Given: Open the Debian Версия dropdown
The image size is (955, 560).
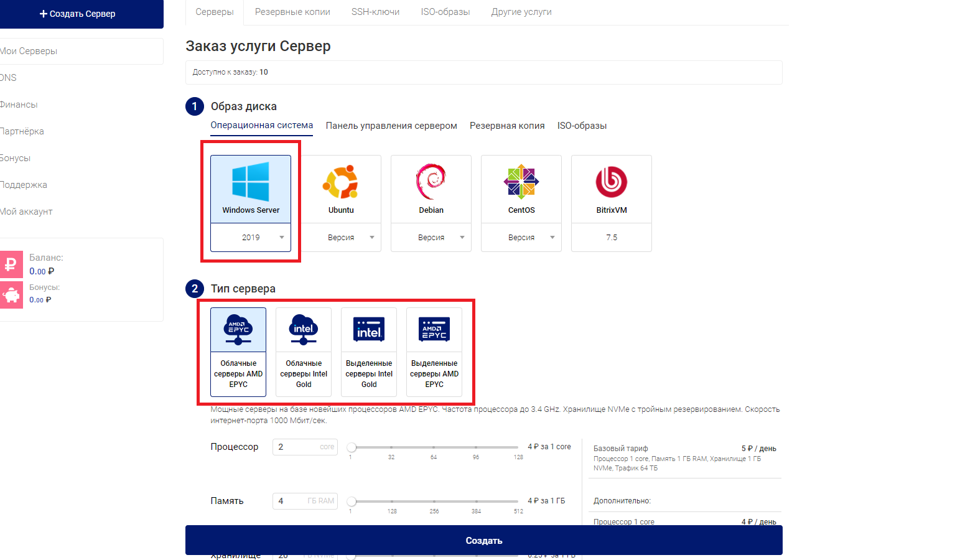Looking at the screenshot, I should click(x=431, y=238).
